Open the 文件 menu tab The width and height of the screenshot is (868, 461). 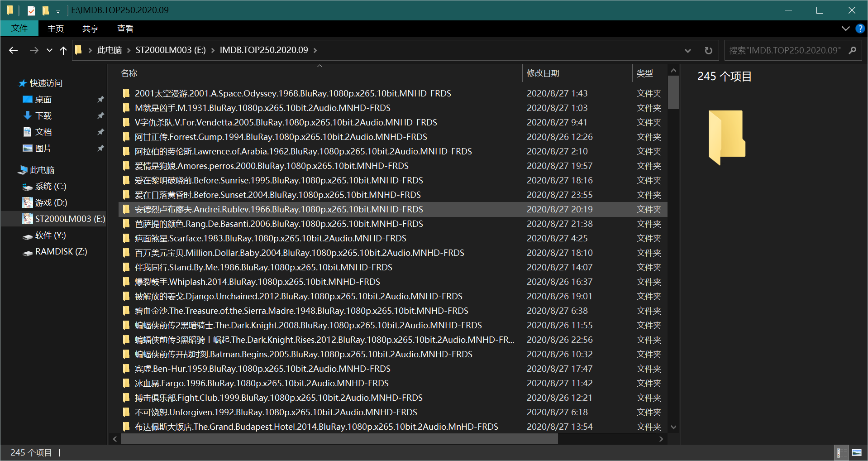point(19,28)
